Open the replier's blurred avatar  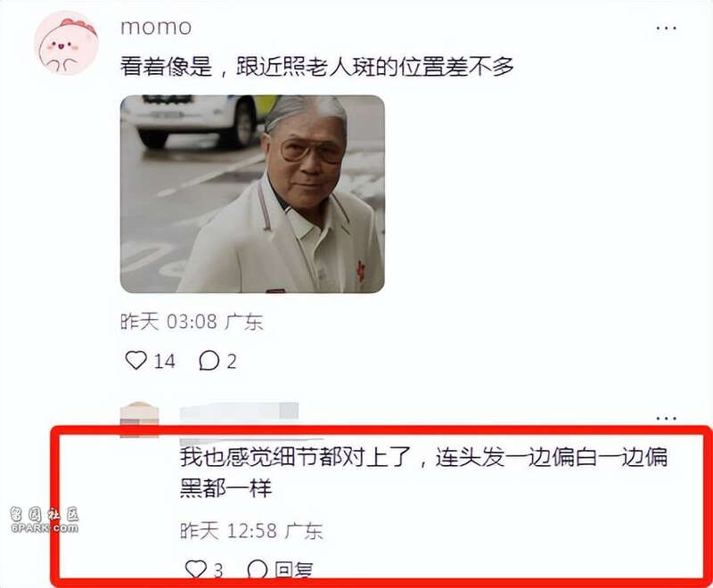point(140,420)
